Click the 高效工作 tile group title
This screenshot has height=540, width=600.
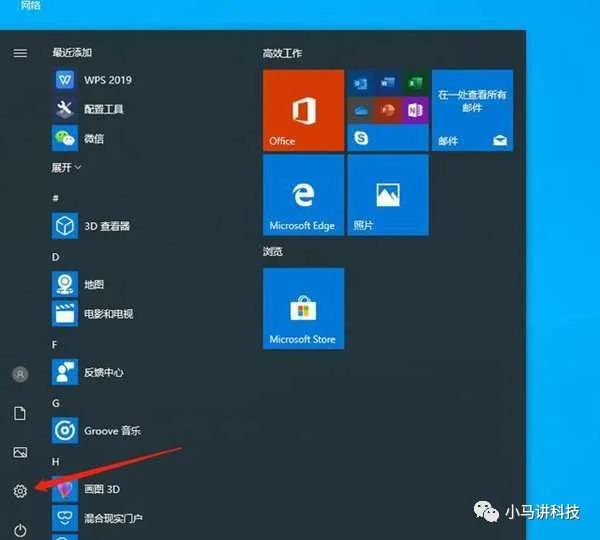(x=282, y=53)
